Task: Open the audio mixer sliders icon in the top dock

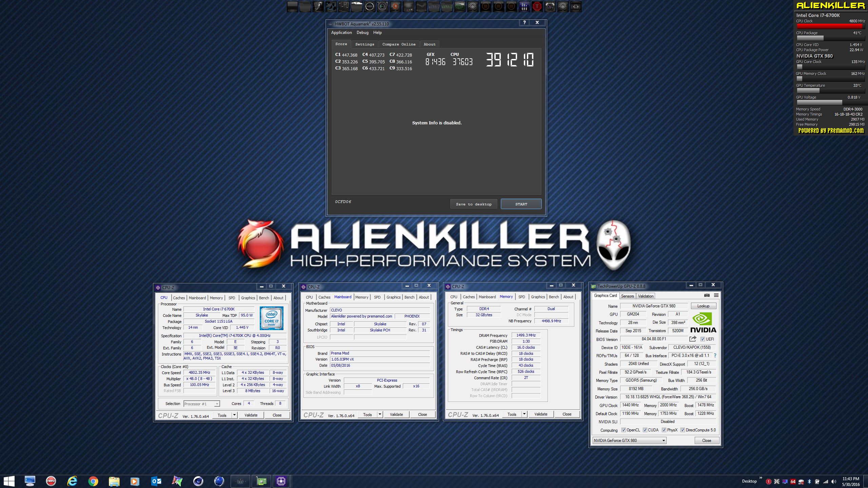Action: 344,6
